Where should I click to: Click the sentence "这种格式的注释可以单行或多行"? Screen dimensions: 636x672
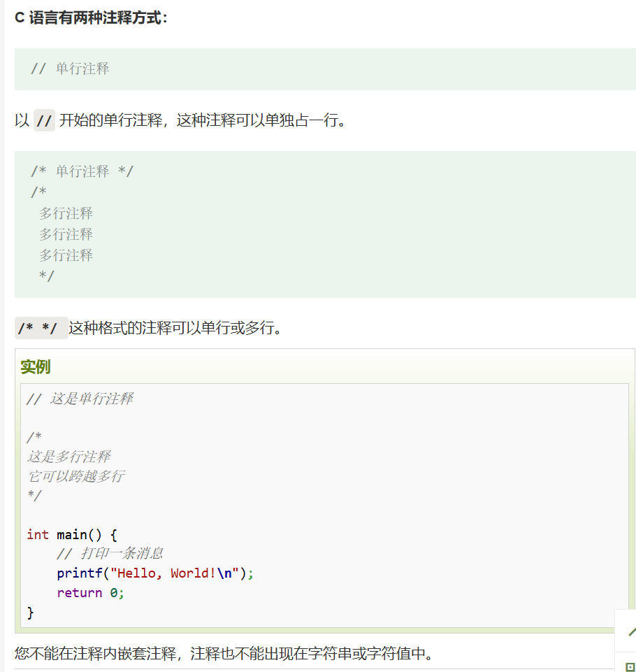[x=175, y=328]
